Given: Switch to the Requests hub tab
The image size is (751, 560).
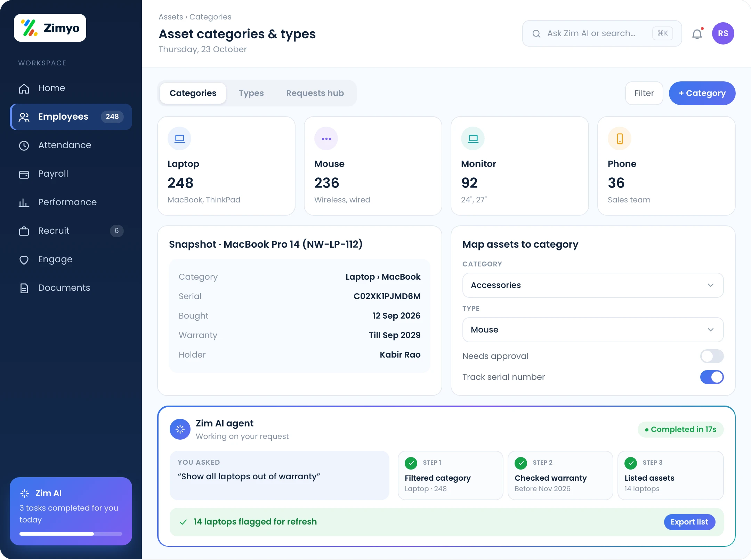Looking at the screenshot, I should (x=315, y=93).
